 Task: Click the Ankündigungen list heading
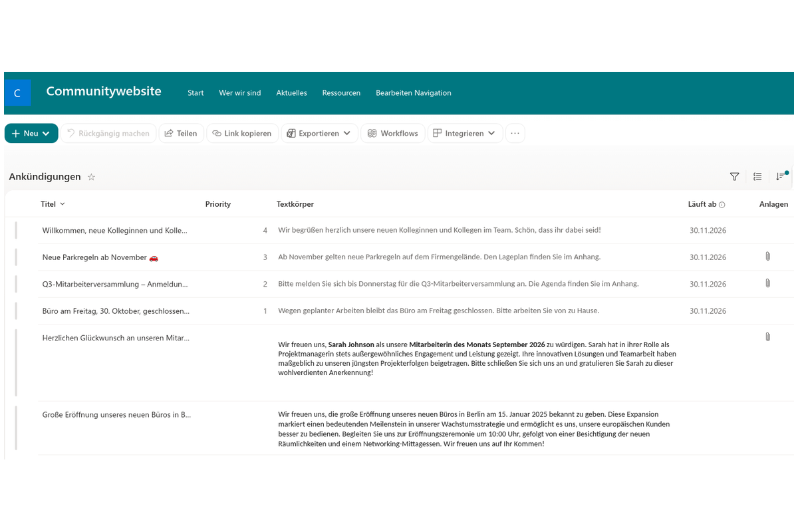[45, 177]
